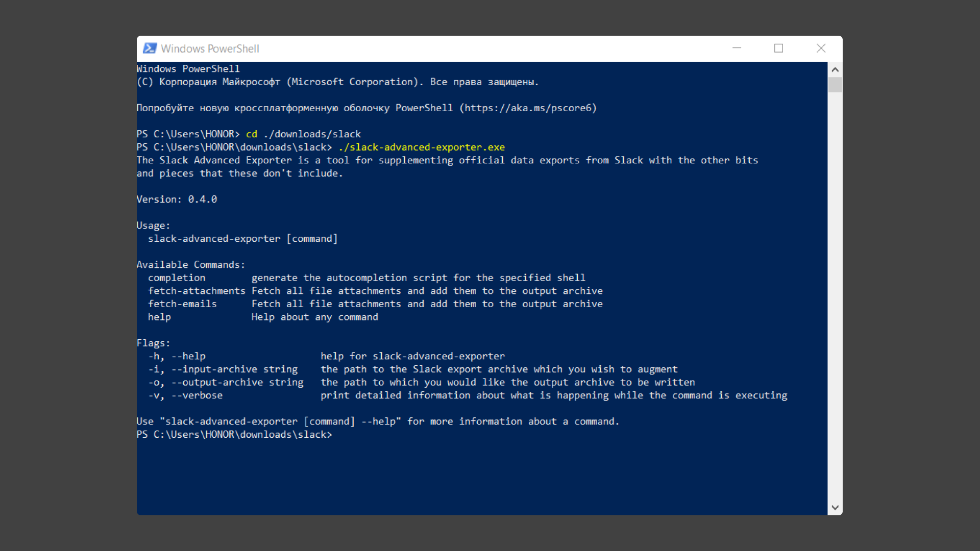
Task: Click the fetch-attachments command name
Action: 197,291
